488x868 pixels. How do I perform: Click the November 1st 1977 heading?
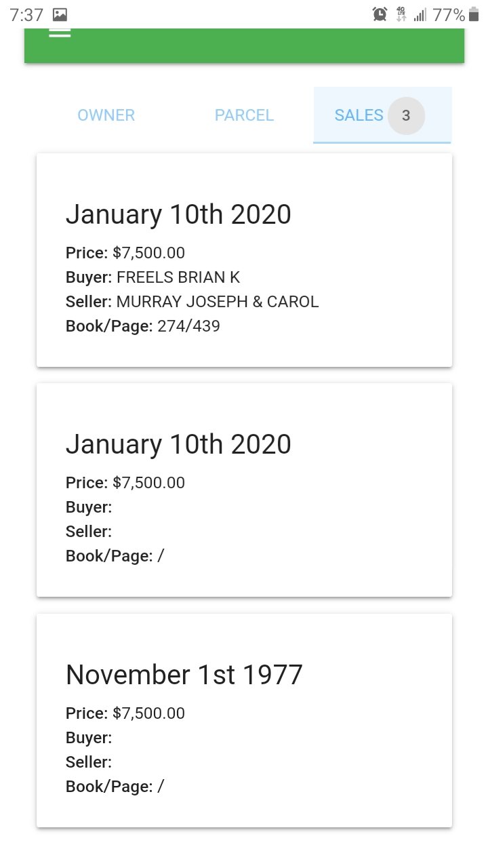[x=184, y=675]
